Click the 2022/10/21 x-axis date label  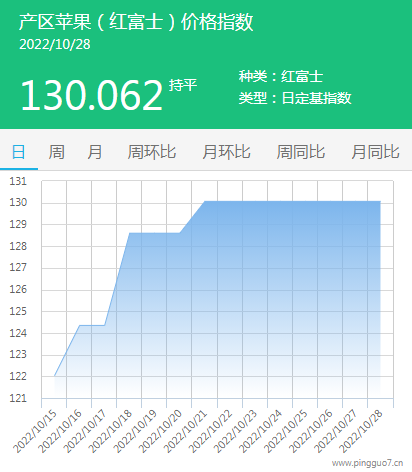click(185, 431)
